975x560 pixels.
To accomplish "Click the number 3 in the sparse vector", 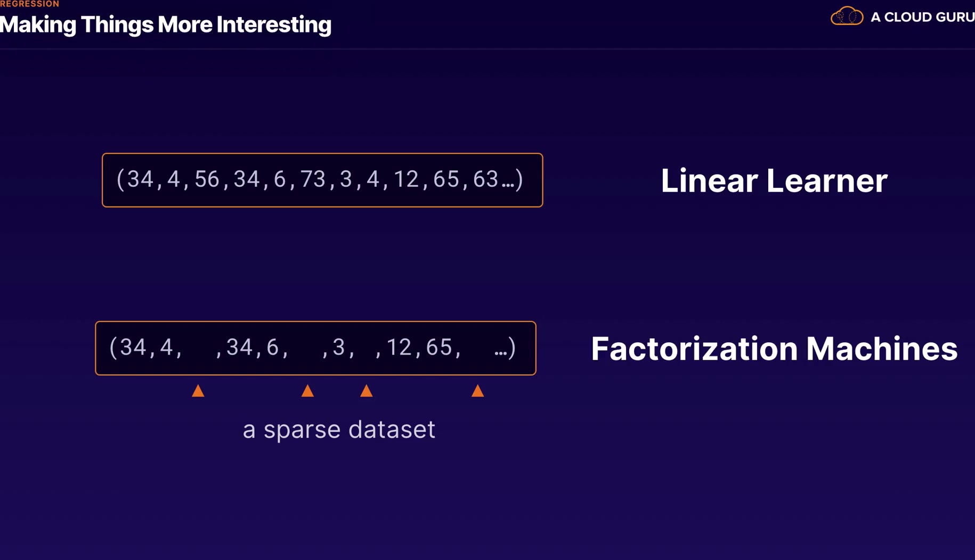I will (338, 348).
